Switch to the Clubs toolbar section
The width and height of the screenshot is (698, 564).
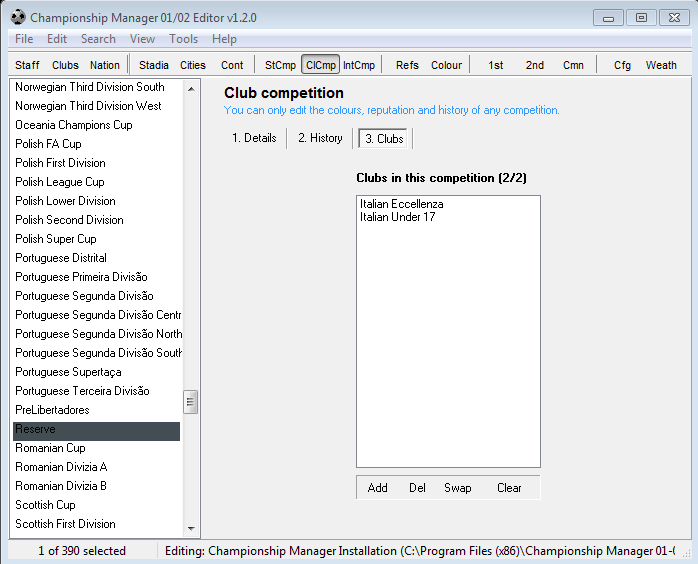[65, 65]
